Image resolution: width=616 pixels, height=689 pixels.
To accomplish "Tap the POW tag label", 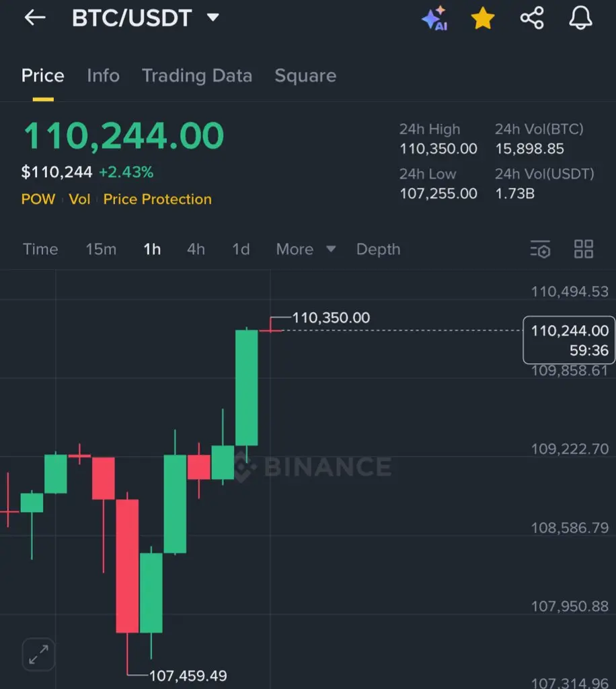I will pyautogui.click(x=38, y=200).
